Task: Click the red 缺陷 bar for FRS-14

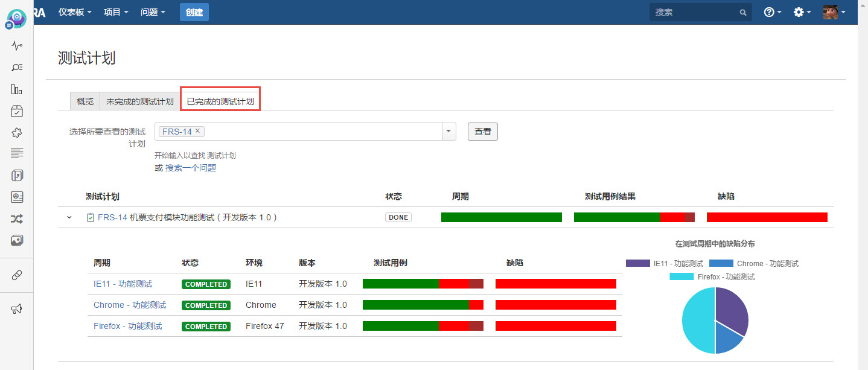Action: click(x=767, y=217)
